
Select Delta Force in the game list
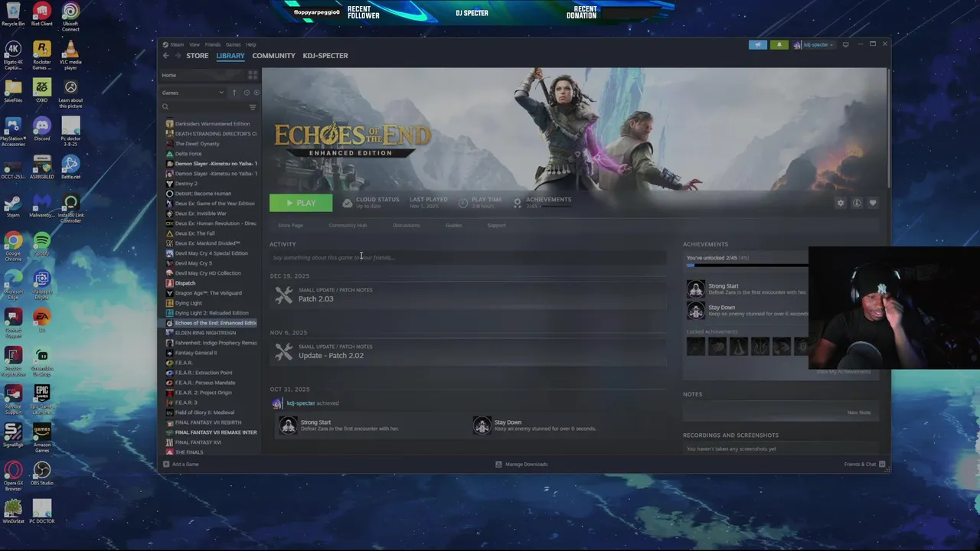pos(188,153)
